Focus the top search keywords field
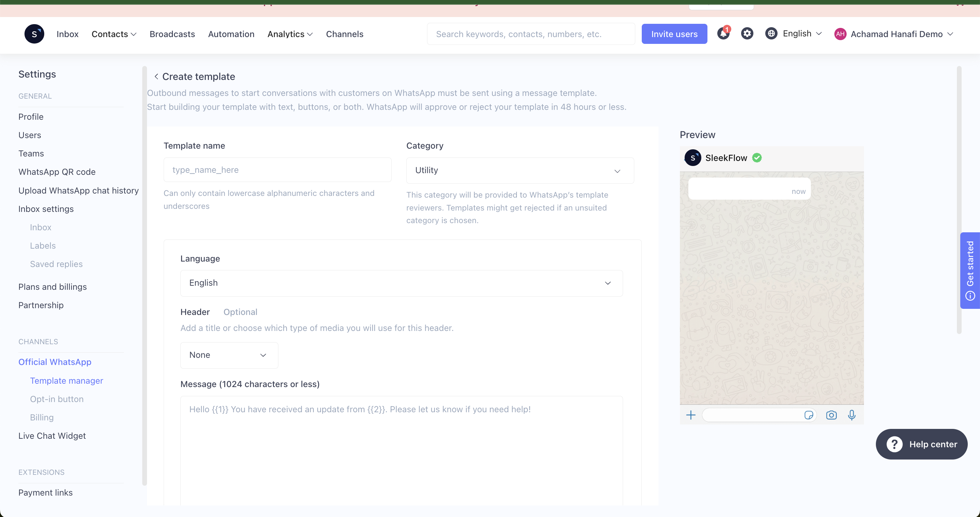This screenshot has width=980, height=517. click(531, 34)
